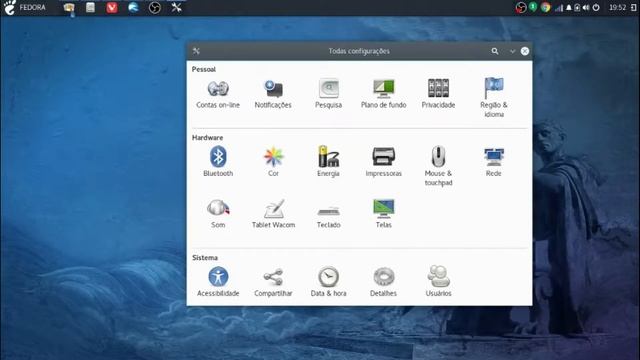
Task: Click the Chrome tray icon
Action: click(x=545, y=7)
